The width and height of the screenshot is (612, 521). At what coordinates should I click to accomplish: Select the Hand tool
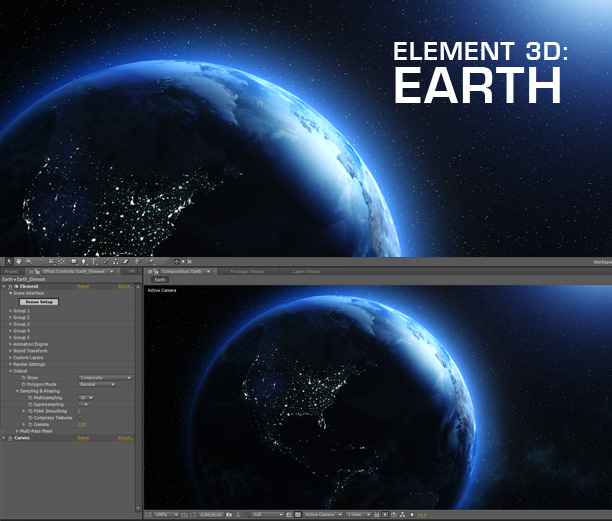[x=18, y=261]
